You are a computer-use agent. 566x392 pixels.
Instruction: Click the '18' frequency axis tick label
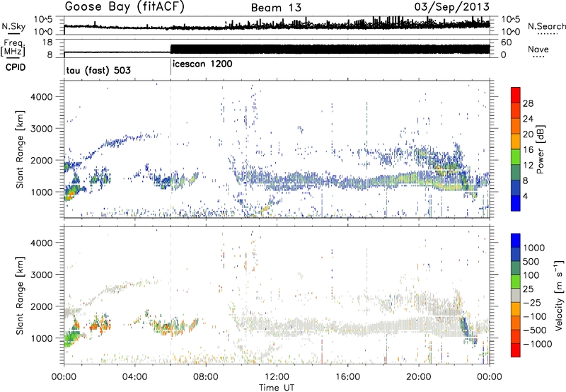[x=47, y=42]
